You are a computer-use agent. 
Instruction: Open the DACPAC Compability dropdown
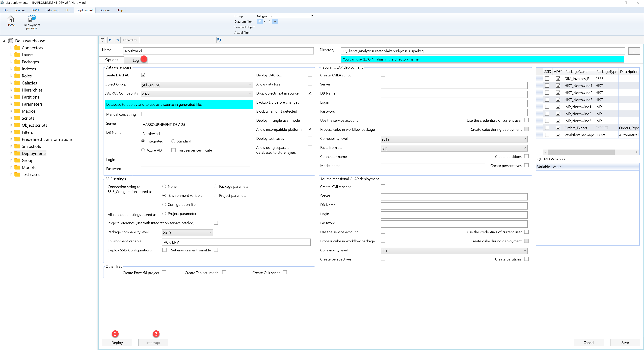[197, 94]
